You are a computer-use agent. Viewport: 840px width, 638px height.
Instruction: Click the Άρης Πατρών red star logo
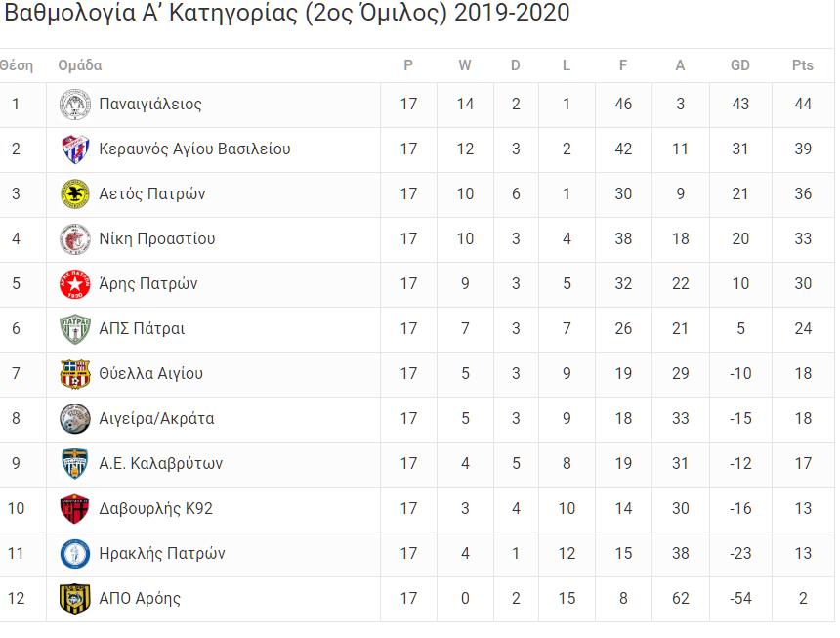point(74,284)
